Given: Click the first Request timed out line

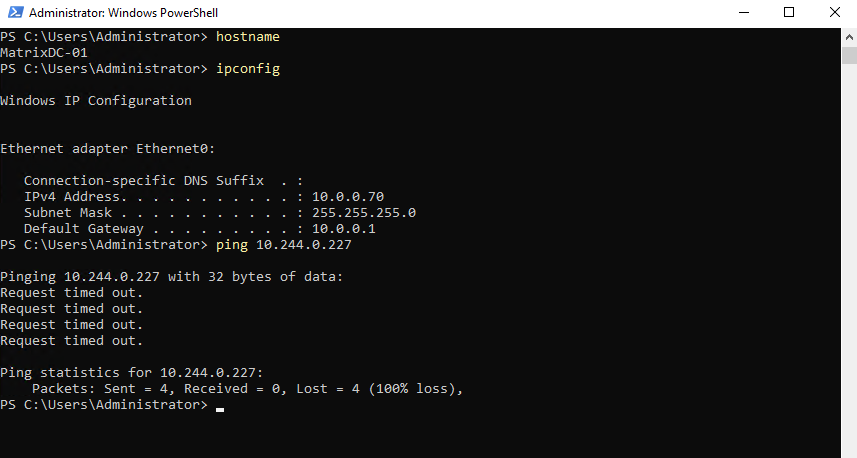Looking at the screenshot, I should point(72,293).
